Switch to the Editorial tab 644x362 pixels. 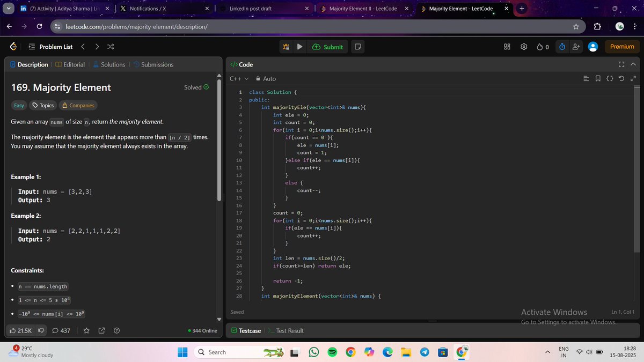70,64
